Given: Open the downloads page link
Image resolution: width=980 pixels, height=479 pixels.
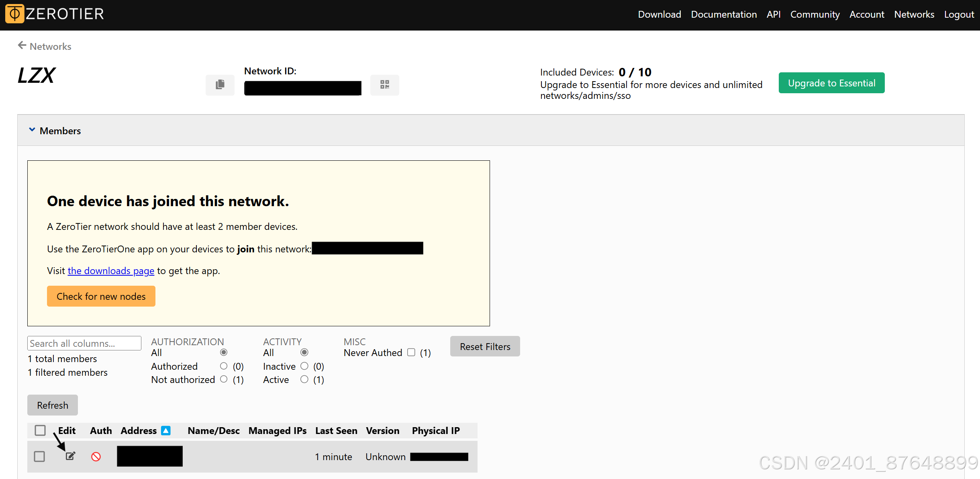Looking at the screenshot, I should 111,271.
